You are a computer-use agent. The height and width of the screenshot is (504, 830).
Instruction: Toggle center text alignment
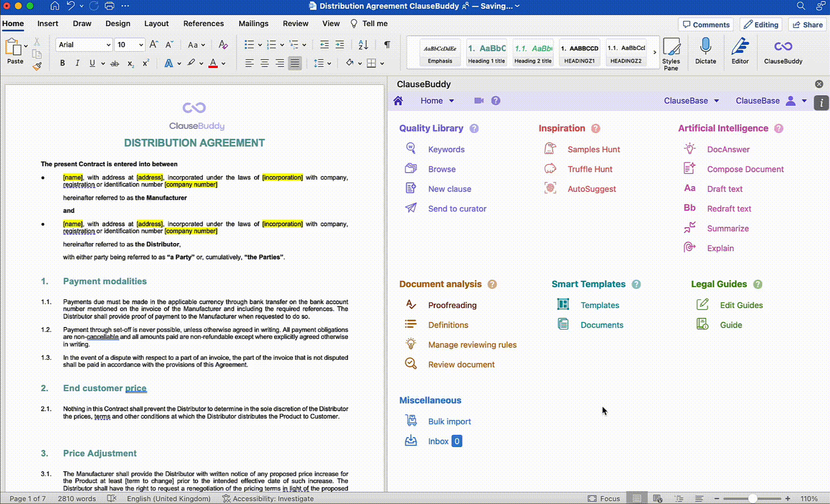coord(264,63)
